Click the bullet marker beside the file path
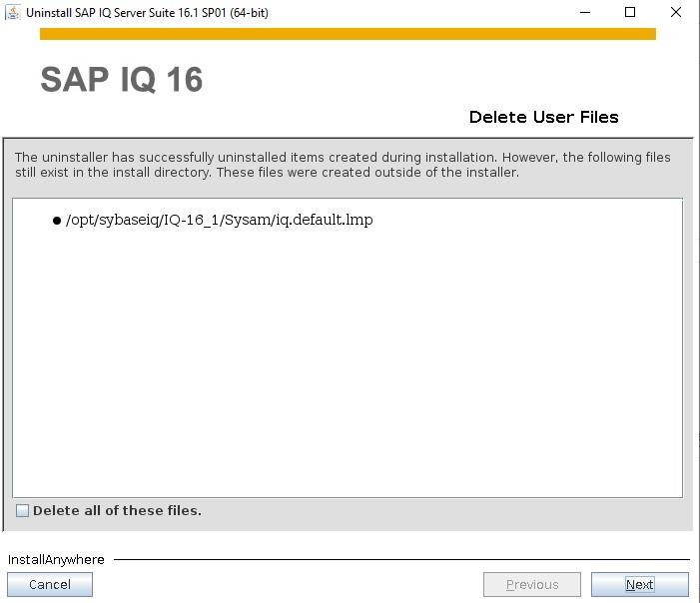 [x=57, y=221]
